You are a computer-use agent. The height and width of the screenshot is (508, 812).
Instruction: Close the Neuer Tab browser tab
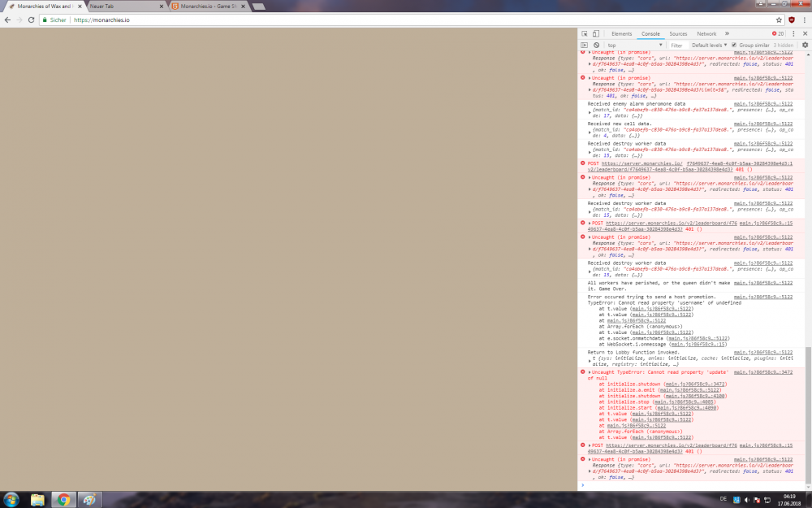click(x=162, y=7)
